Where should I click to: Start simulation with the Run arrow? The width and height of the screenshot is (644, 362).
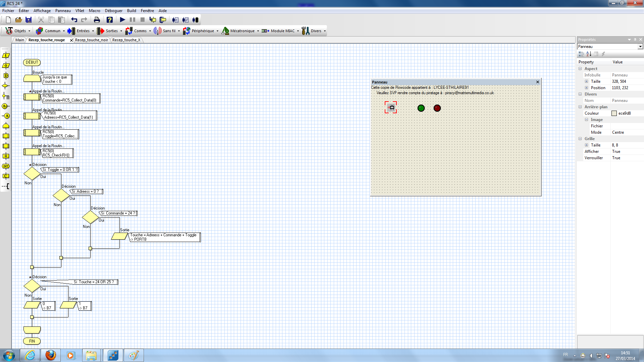(x=122, y=20)
